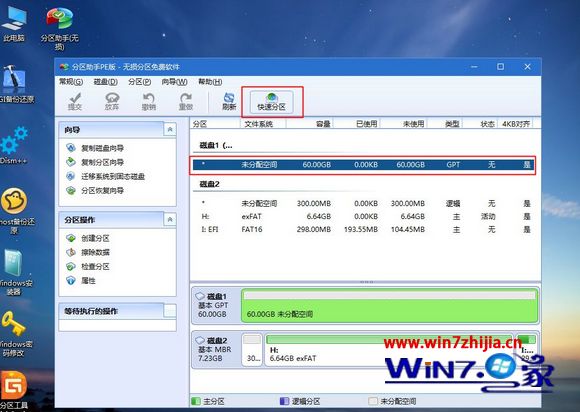Open the 分区恢复向导 wizard
Screen dimensions: 580x412
102,190
